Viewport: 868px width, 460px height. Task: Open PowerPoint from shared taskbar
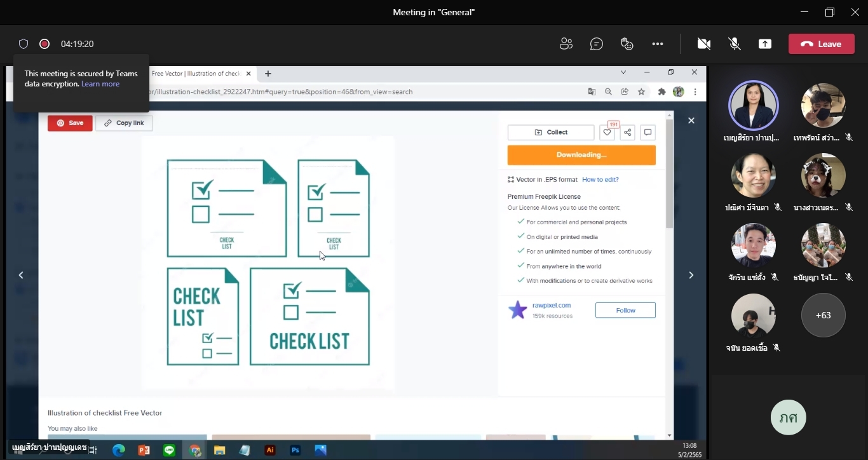[x=144, y=450]
